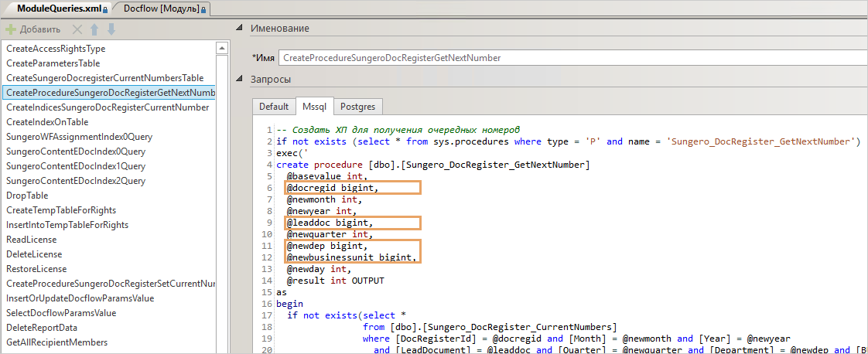Viewport: 868px width, 354px height.
Task: Select the Mssql query tab
Action: pos(314,107)
